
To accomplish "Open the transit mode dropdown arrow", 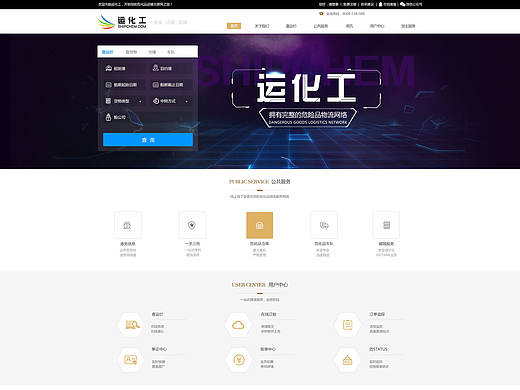I will pos(186,101).
